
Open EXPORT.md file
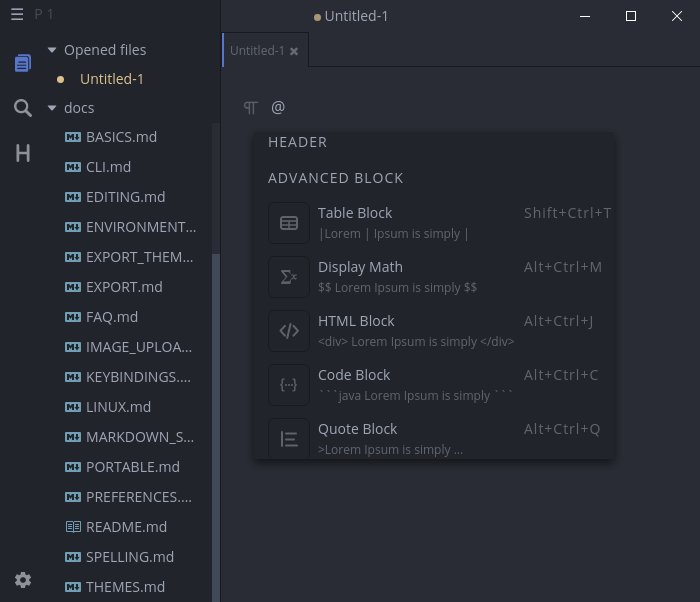(124, 287)
